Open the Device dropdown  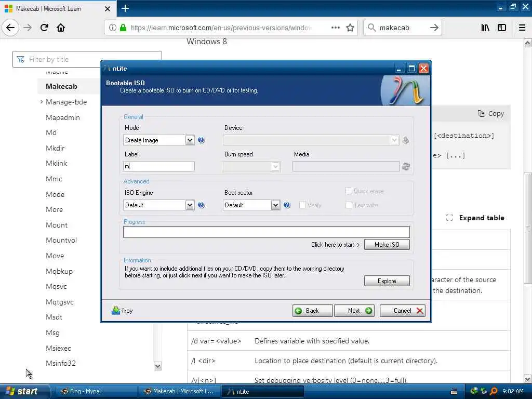tap(394, 140)
